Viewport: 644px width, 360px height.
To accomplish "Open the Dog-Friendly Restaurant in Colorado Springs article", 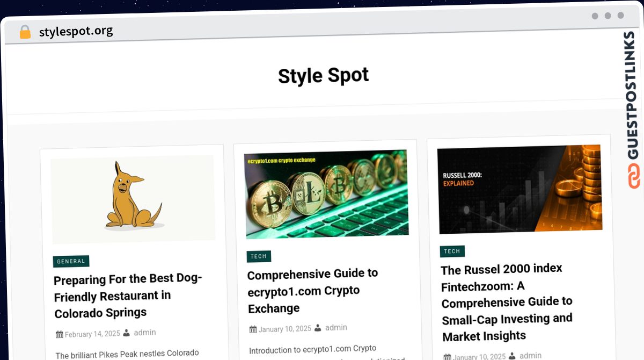I will (x=128, y=296).
